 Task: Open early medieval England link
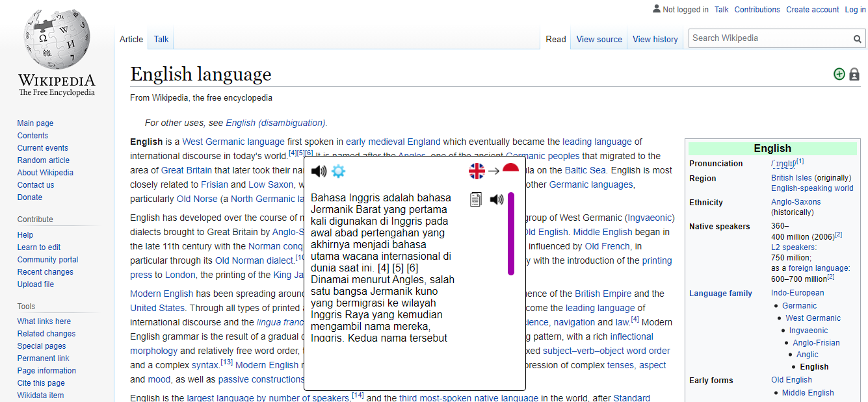click(x=393, y=142)
